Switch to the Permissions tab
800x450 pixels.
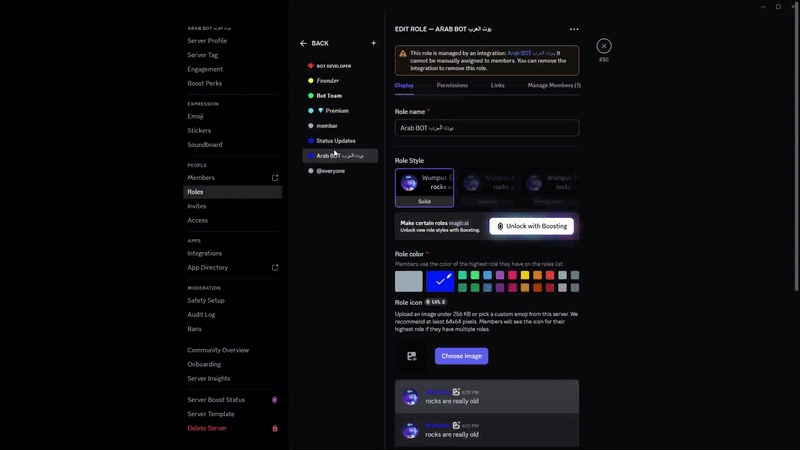pyautogui.click(x=452, y=86)
